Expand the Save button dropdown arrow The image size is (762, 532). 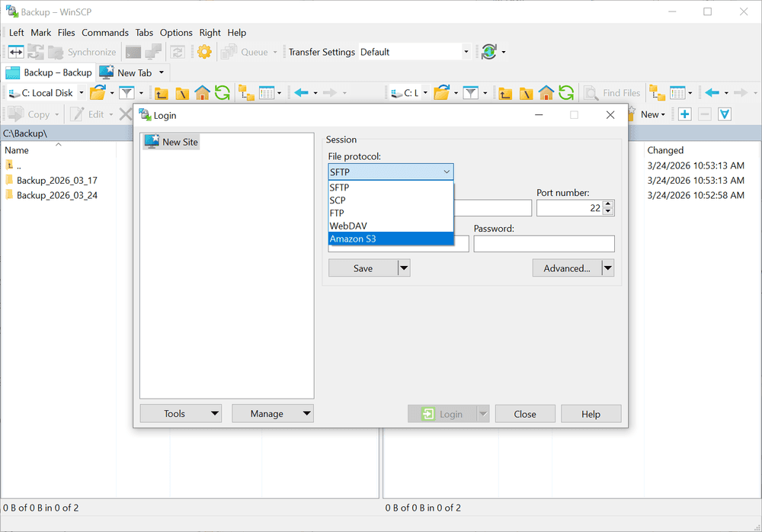(x=404, y=268)
